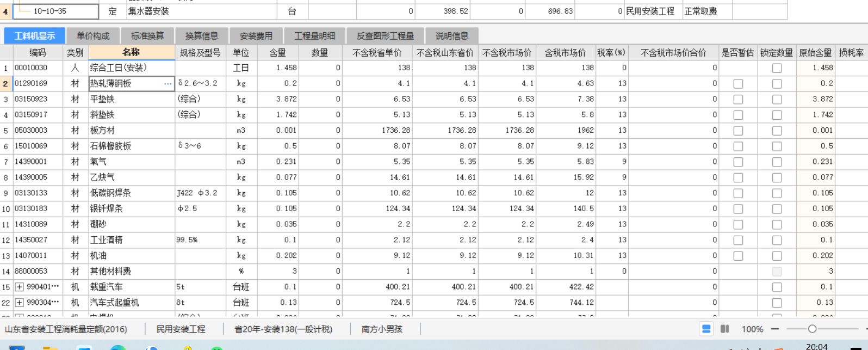Switch to the 标准换算 tab
The image size is (868, 350).
tap(147, 36)
